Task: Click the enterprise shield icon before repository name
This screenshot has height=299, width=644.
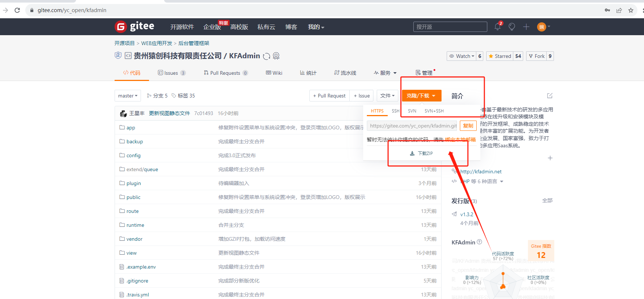Action: [118, 55]
